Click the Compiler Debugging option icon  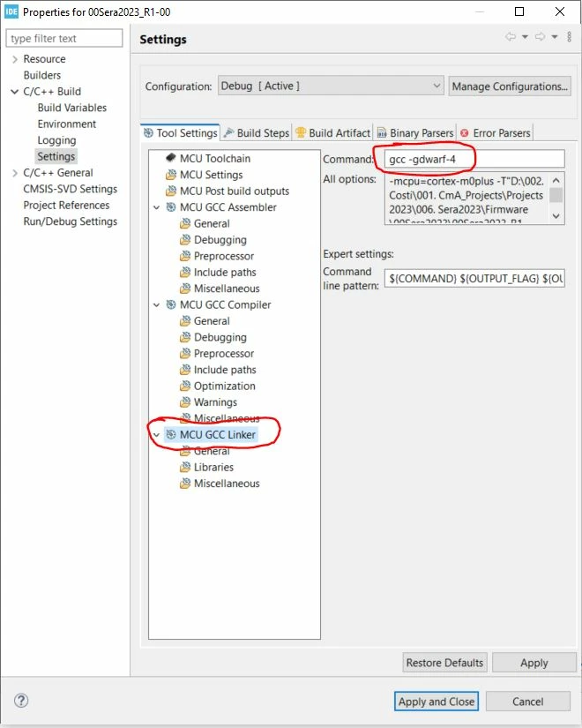(184, 337)
